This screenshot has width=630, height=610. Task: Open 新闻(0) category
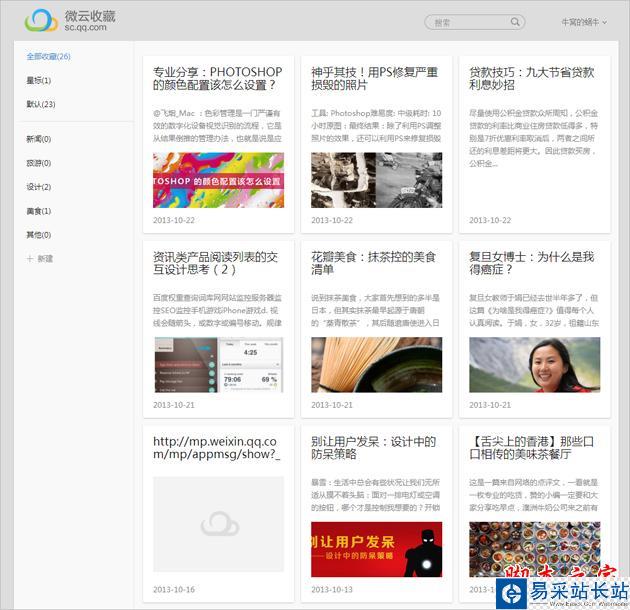[x=39, y=139]
